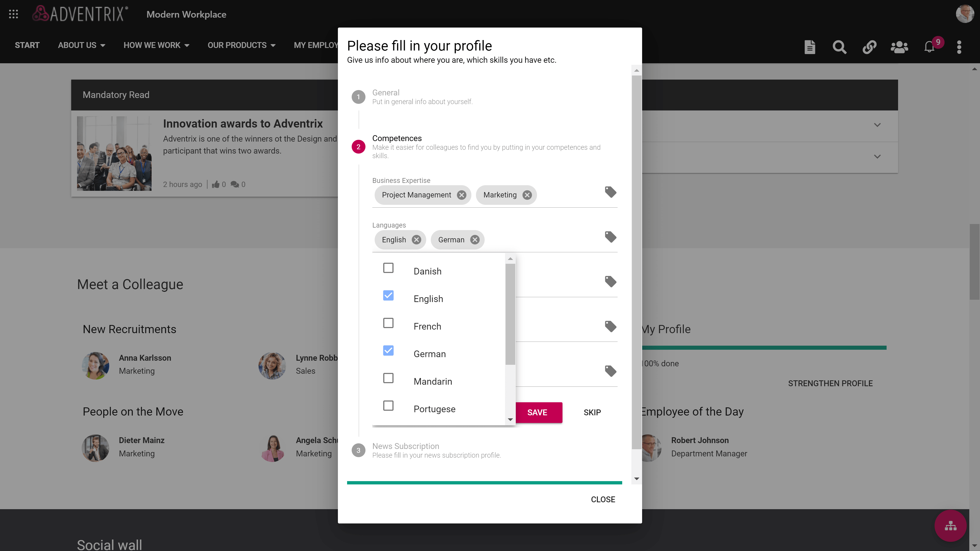Click the sitemap floating action button
This screenshot has height=551, width=980.
(x=950, y=526)
